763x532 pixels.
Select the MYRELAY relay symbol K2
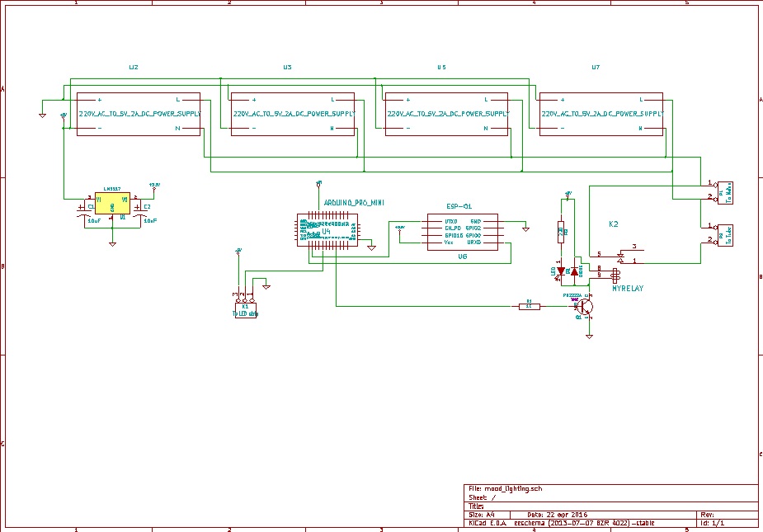615,274
